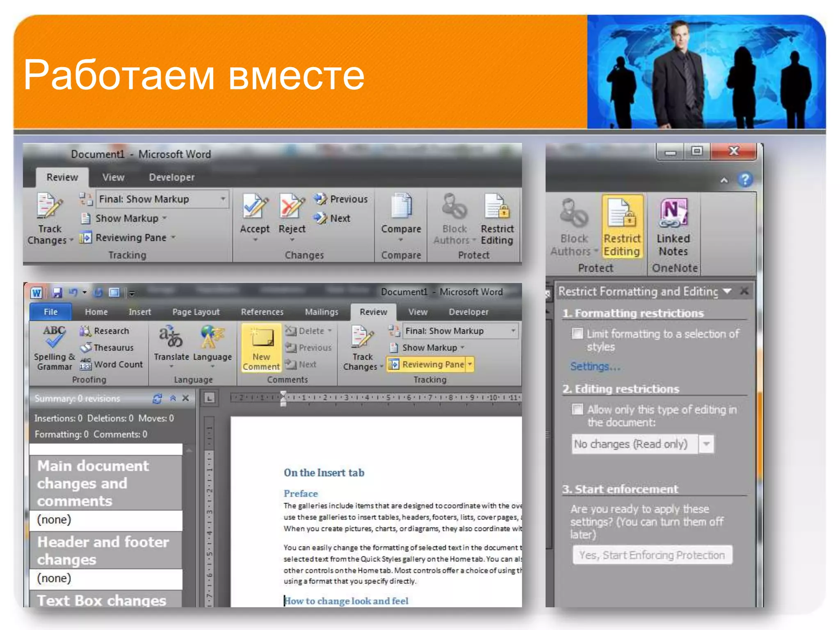Insert a New Comment
This screenshot has width=840, height=630.
click(x=261, y=348)
